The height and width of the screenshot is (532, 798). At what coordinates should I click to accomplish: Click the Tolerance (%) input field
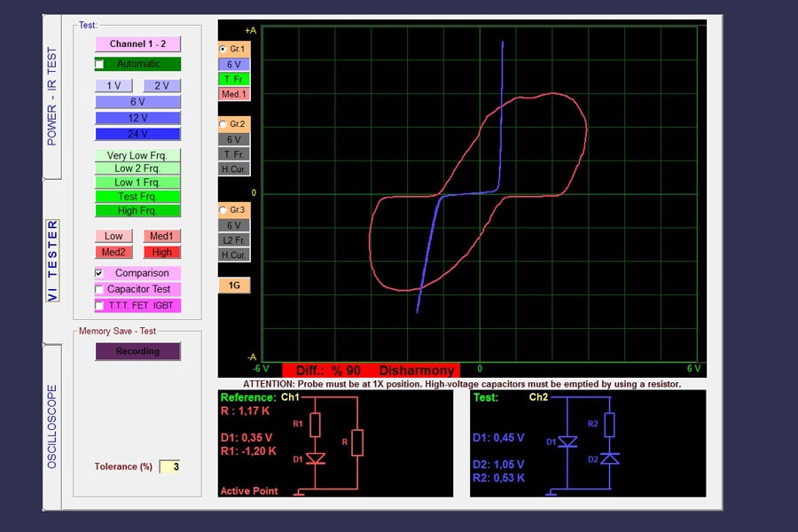coord(169,466)
